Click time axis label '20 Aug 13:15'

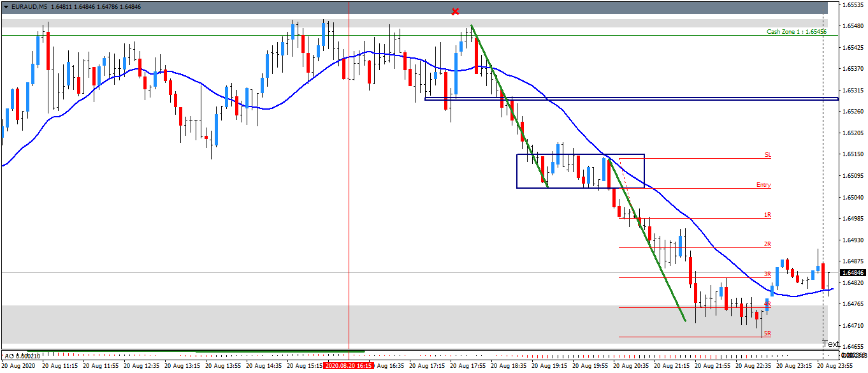[182, 366]
